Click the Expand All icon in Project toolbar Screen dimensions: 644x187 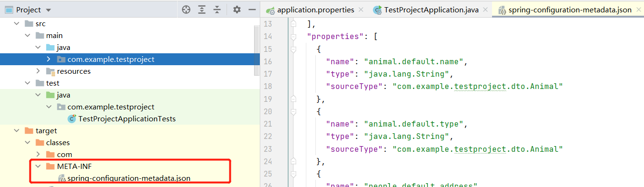(202, 10)
